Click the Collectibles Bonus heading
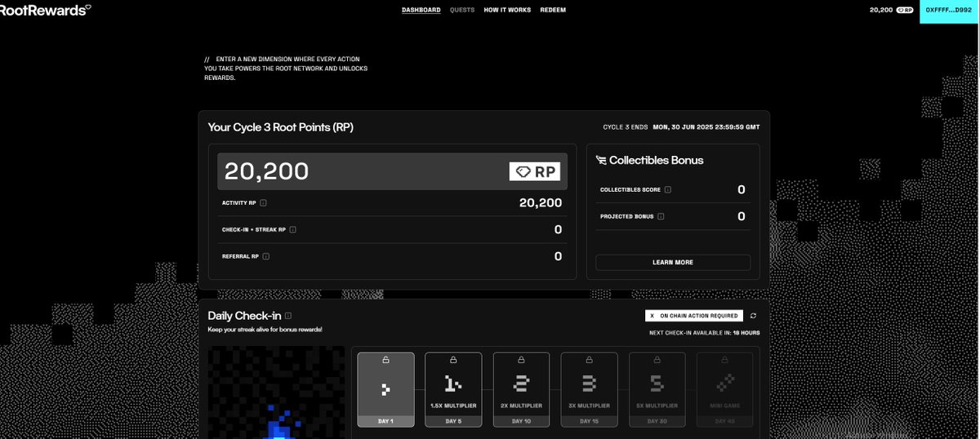 click(657, 161)
